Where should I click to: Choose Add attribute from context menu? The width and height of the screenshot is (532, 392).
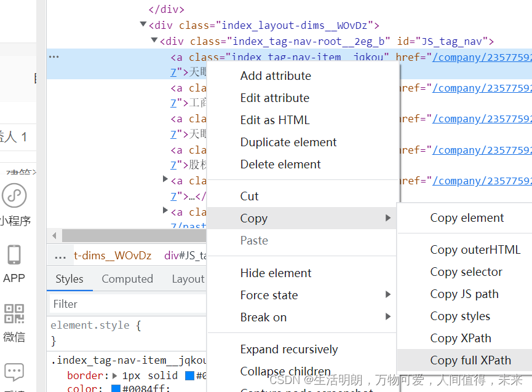click(x=276, y=76)
